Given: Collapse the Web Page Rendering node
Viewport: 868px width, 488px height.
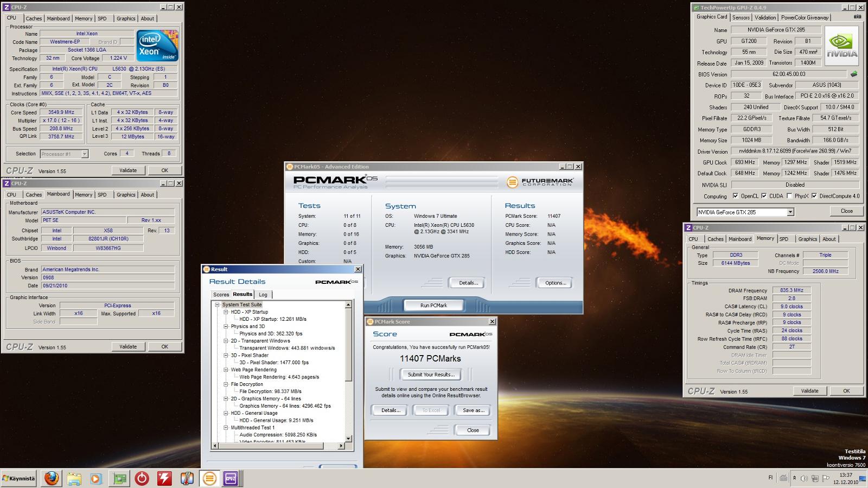Looking at the screenshot, I should [x=226, y=370].
